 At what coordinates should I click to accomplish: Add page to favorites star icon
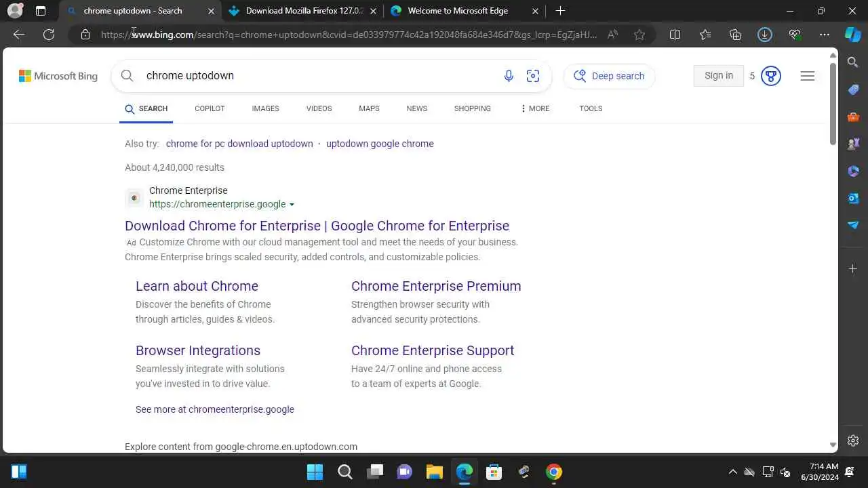coord(639,35)
